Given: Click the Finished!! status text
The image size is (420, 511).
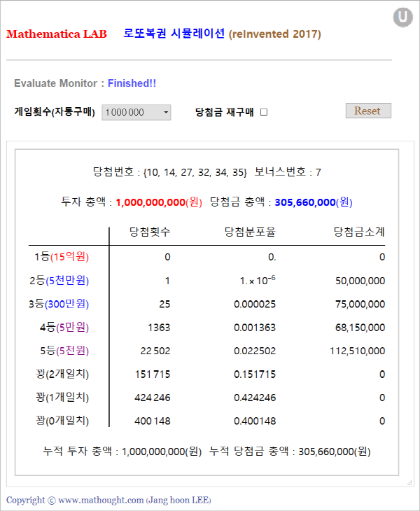Looking at the screenshot, I should coord(132,83).
